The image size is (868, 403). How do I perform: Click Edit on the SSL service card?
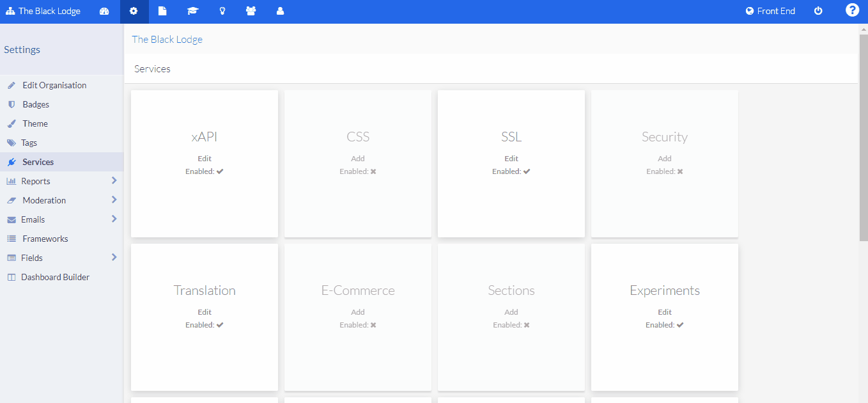click(x=511, y=158)
